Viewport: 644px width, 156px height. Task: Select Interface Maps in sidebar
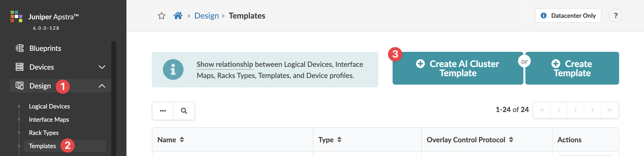pyautogui.click(x=49, y=119)
